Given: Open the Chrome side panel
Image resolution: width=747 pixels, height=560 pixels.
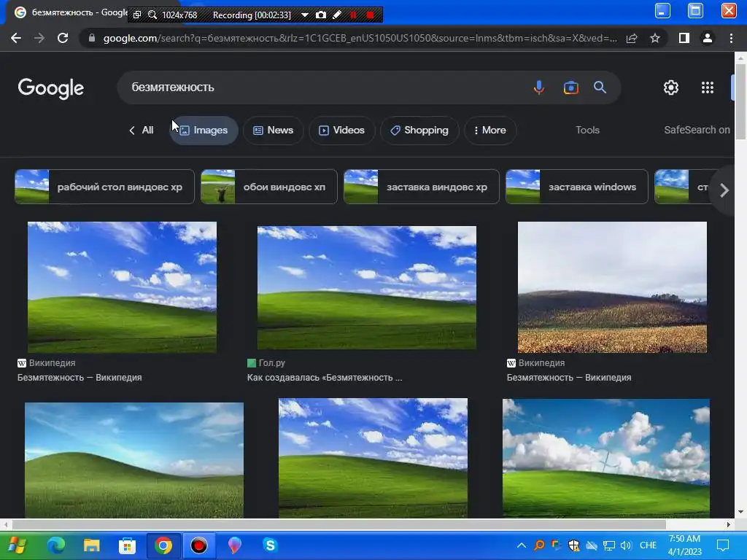Looking at the screenshot, I should (684, 38).
